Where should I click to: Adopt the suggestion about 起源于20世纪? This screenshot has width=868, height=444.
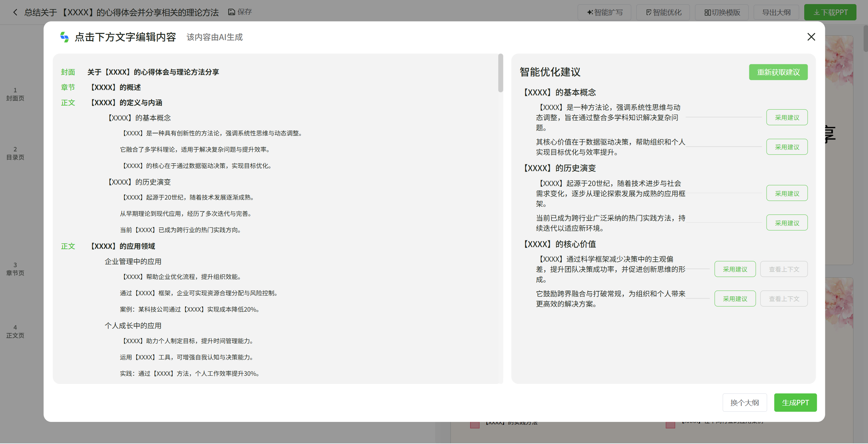point(787,193)
